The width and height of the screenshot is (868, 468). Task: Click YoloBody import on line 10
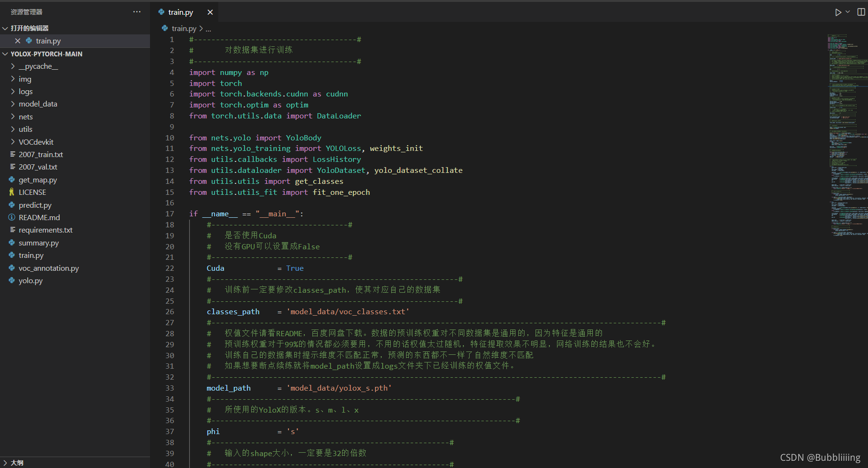(x=304, y=138)
